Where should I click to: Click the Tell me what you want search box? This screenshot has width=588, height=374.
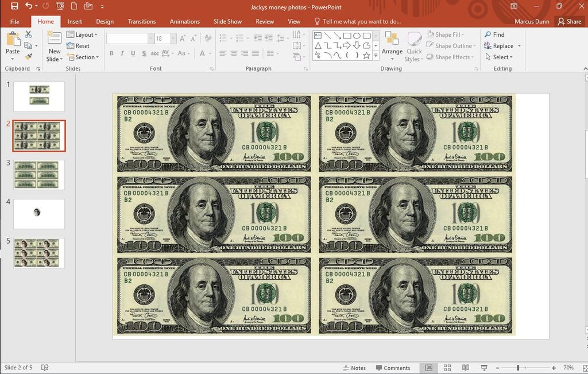(x=358, y=21)
